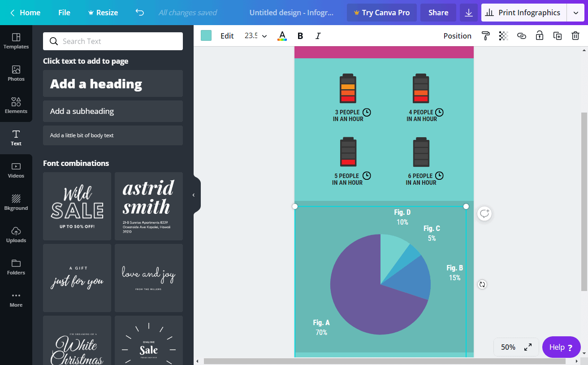Select the 3 PEOPLE IN AN HOUR battery icon
The image size is (588, 365).
[348, 88]
